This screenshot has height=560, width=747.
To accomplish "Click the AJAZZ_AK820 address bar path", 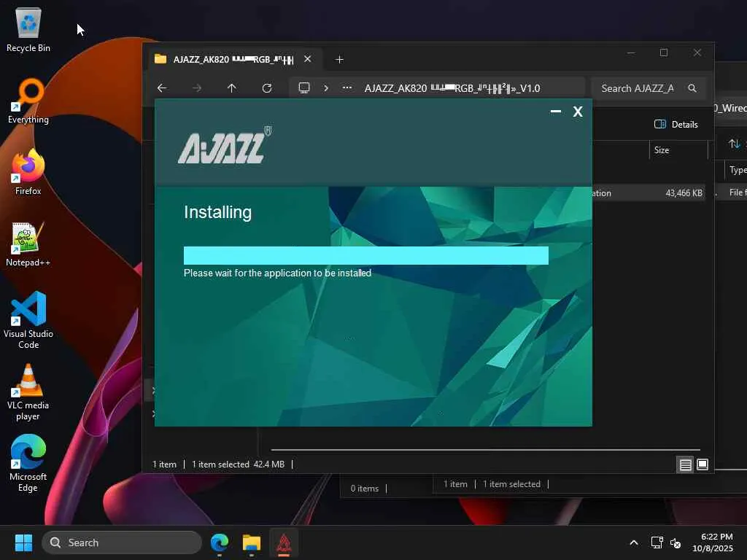I will 452,88.
